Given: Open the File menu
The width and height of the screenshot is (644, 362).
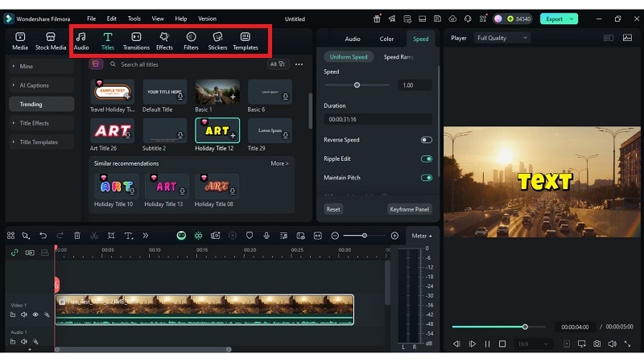Looking at the screenshot, I should pyautogui.click(x=91, y=19).
